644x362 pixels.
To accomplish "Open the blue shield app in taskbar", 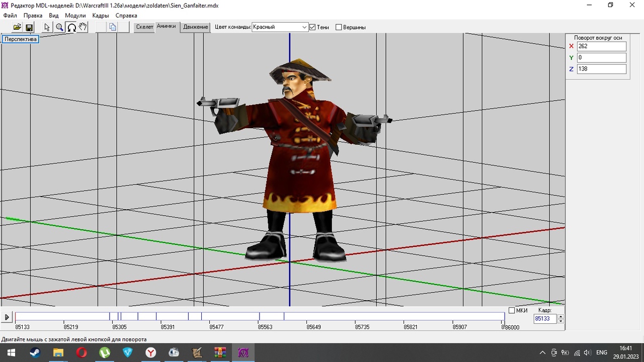I will coord(128,352).
